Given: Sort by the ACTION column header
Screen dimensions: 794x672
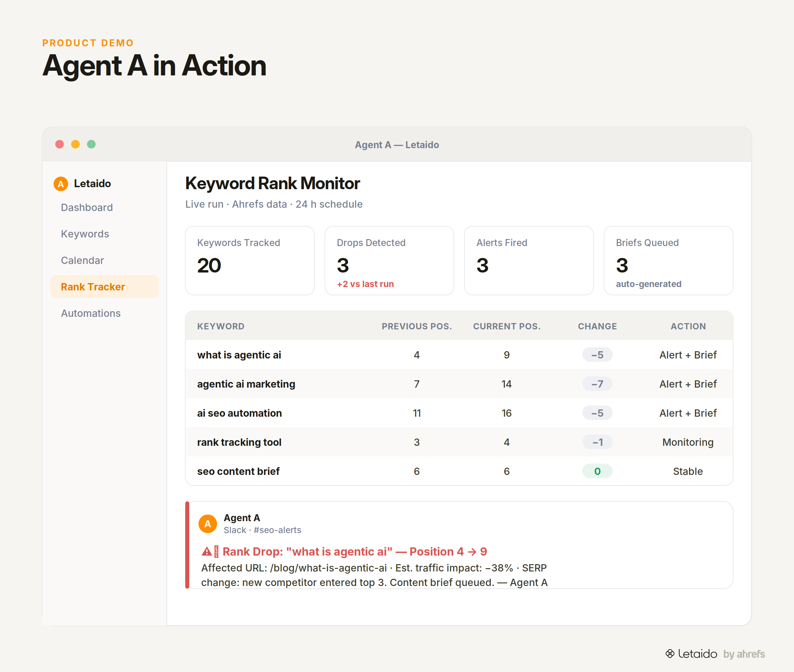Looking at the screenshot, I should tap(688, 326).
